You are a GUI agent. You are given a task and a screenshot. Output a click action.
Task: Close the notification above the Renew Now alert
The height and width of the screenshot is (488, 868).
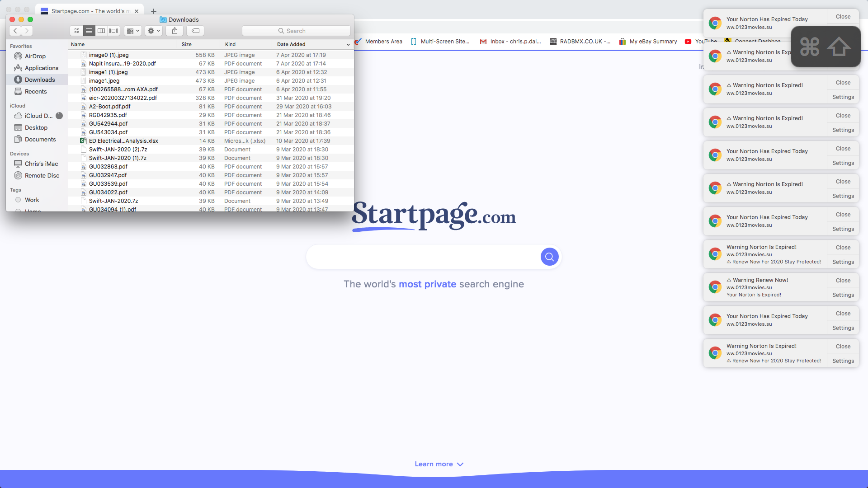point(843,248)
